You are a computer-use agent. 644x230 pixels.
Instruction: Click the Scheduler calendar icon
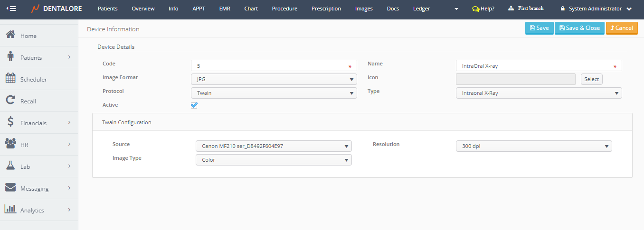(10, 79)
